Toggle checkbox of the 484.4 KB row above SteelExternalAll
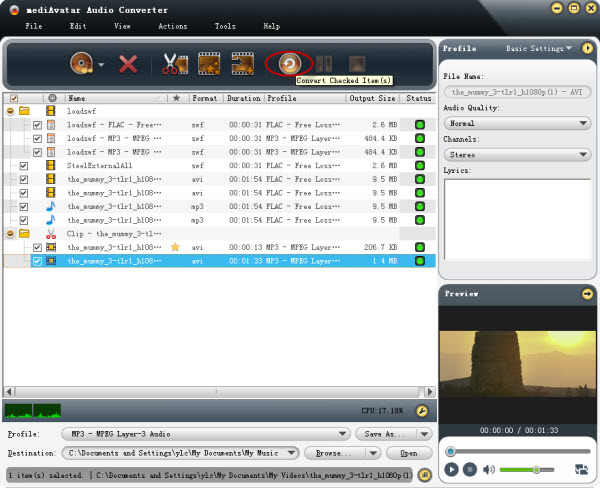The height and width of the screenshot is (488, 600). tap(37, 152)
